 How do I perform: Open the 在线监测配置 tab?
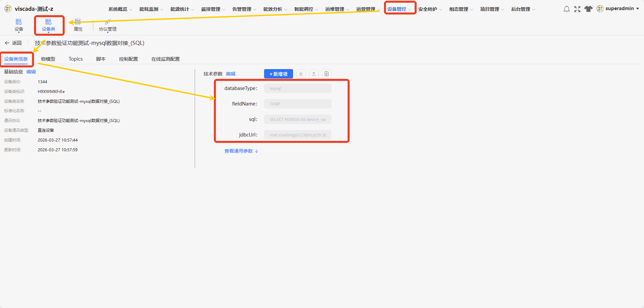pos(165,59)
